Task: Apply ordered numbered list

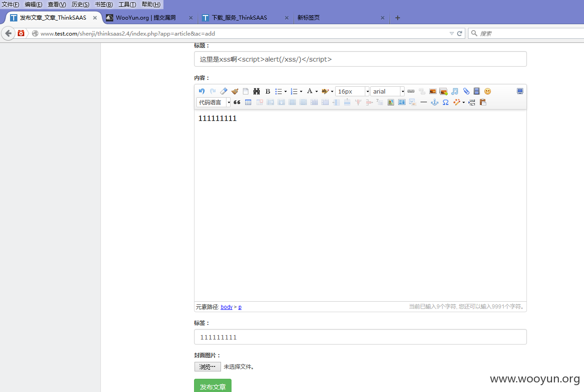Action: click(294, 91)
